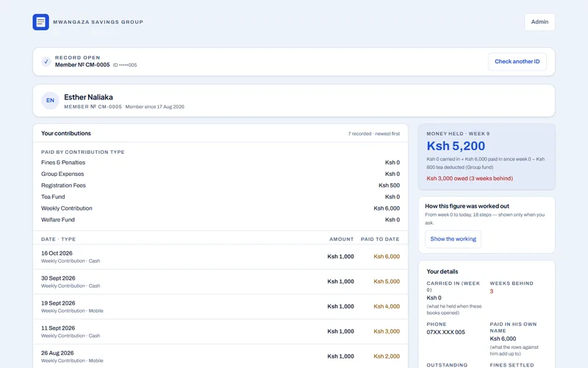Select the 19 Sept 2026 contribution row
The width and height of the screenshot is (588, 368).
click(220, 307)
